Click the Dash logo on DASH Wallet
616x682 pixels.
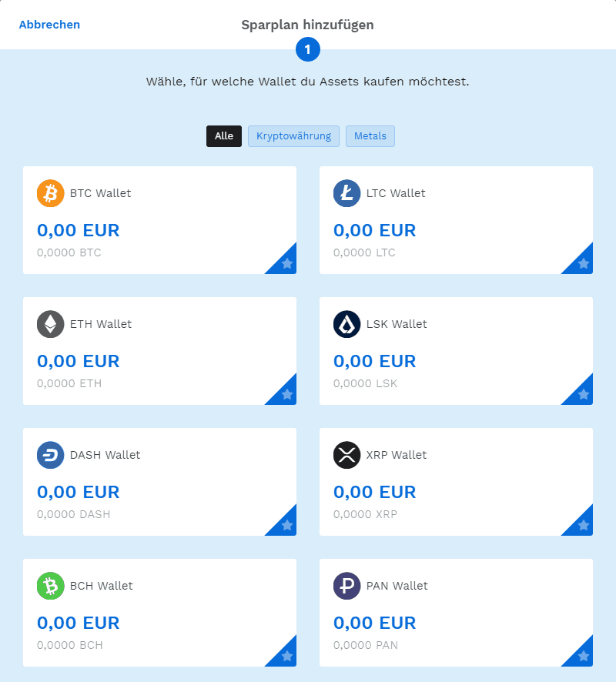[x=50, y=455]
